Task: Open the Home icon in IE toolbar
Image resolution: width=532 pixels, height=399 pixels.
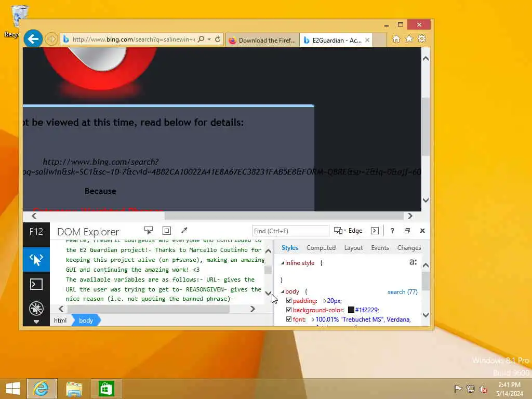Action: (x=396, y=39)
